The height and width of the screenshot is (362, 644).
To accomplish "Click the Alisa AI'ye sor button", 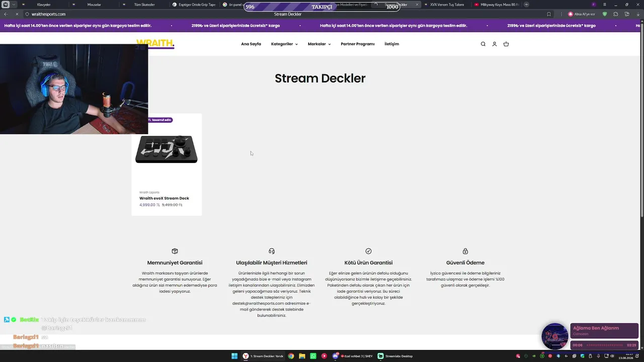I will click(582, 14).
